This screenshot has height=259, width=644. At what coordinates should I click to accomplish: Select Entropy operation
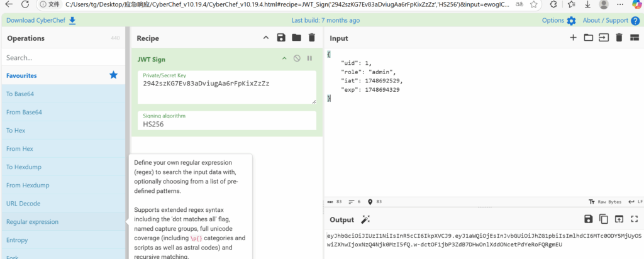(64, 240)
